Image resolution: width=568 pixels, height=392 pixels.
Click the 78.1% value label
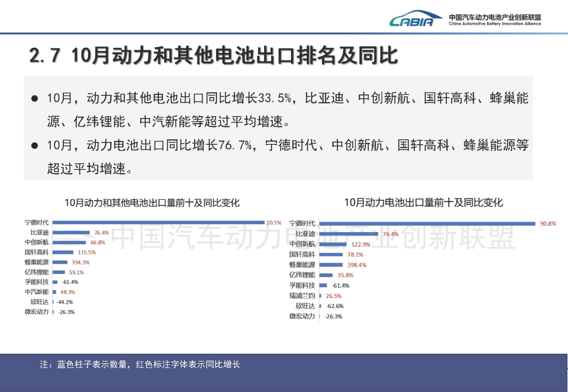click(355, 254)
